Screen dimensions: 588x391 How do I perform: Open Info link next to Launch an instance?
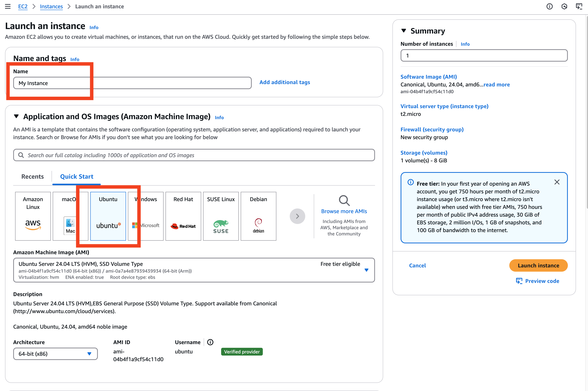pyautogui.click(x=94, y=28)
